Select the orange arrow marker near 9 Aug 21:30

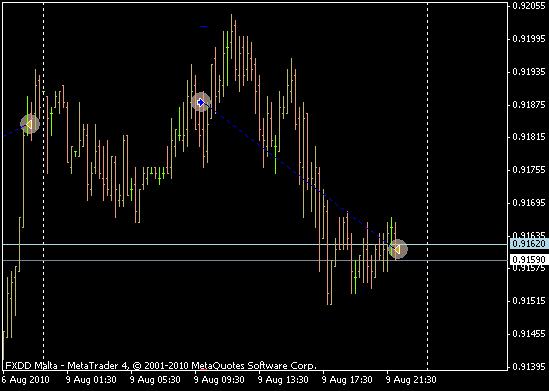[x=398, y=249]
